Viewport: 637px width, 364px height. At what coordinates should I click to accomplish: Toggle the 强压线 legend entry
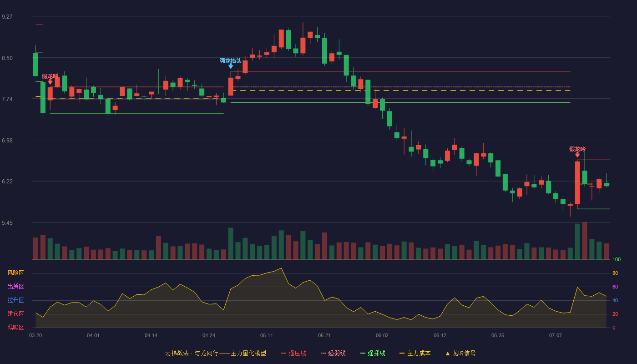tap(293, 353)
